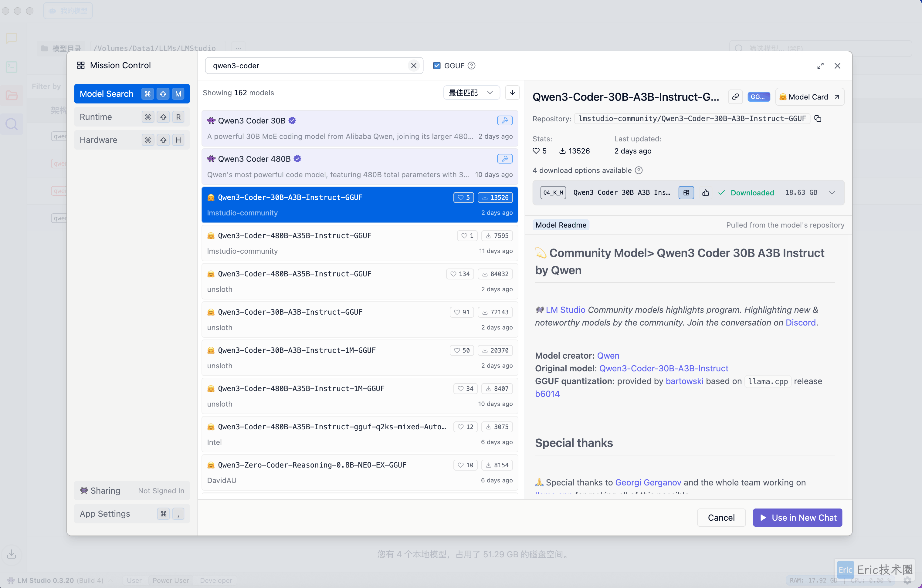This screenshot has width=922, height=588.
Task: Click settings gear in bottom status bar
Action: point(907,580)
